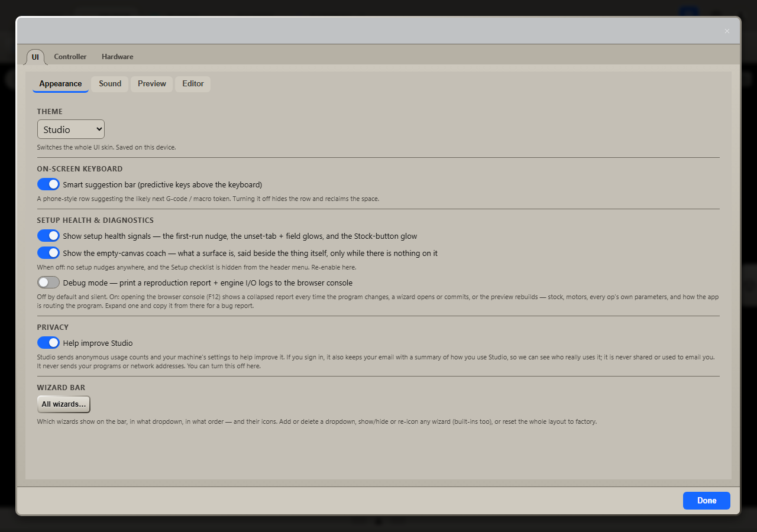Click the 'A phone-style row suggesting' description
The height and width of the screenshot is (532, 757).
point(208,199)
